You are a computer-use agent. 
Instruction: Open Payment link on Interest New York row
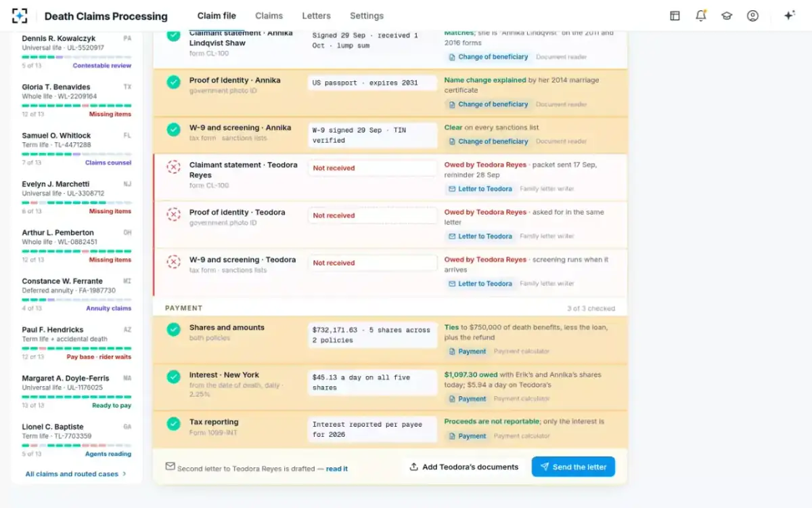(x=467, y=399)
